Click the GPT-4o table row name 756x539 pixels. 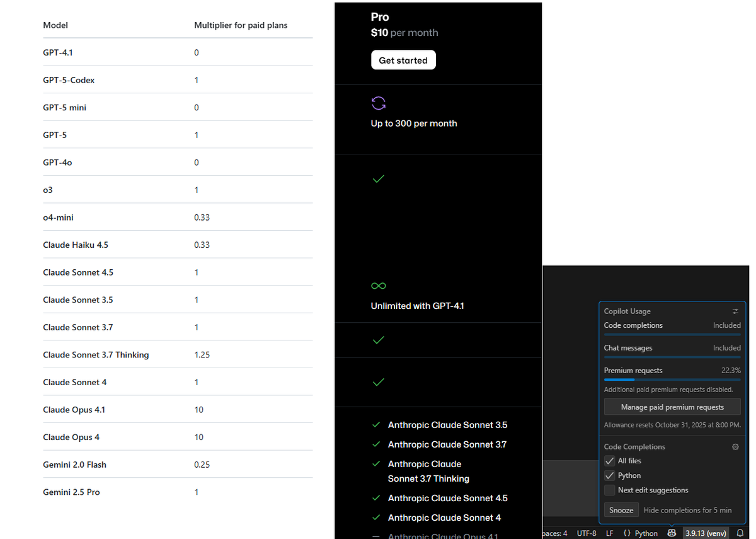(x=57, y=162)
